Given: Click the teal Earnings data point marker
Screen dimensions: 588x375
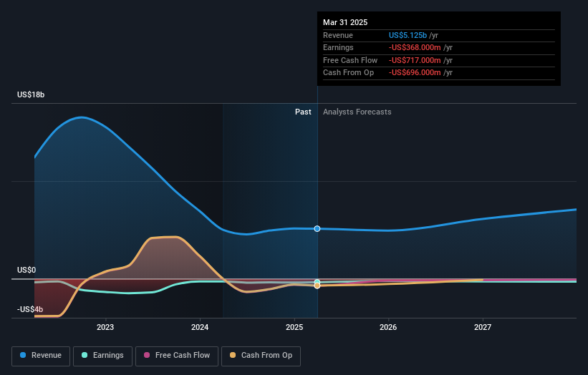Looking at the screenshot, I should click(x=317, y=282).
